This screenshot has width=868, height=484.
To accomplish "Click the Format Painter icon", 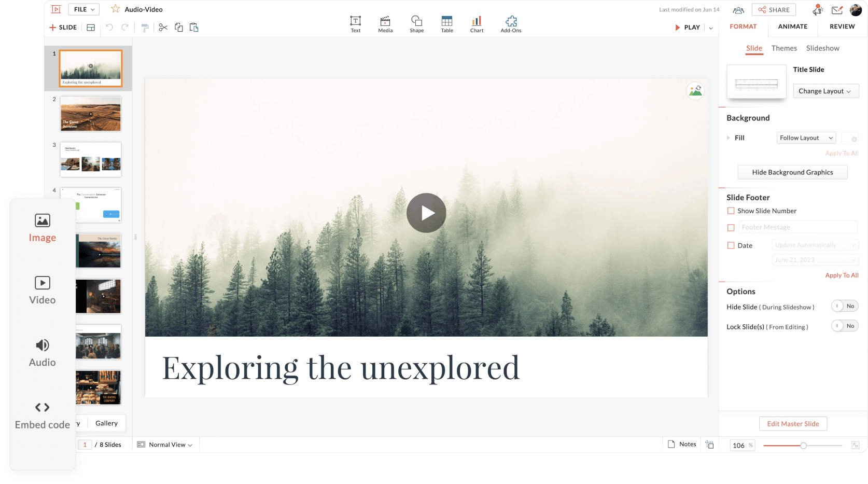I will [x=145, y=27].
